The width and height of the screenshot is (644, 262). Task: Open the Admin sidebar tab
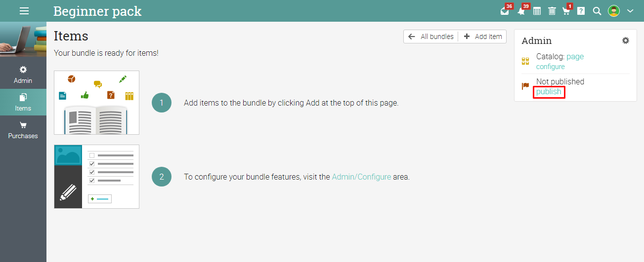point(23,75)
